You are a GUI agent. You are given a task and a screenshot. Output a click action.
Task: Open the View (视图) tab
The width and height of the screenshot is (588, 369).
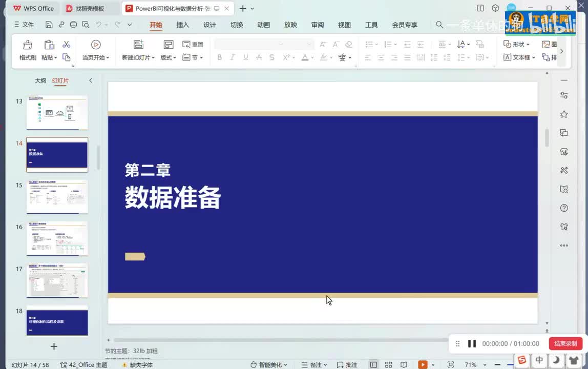point(344,25)
